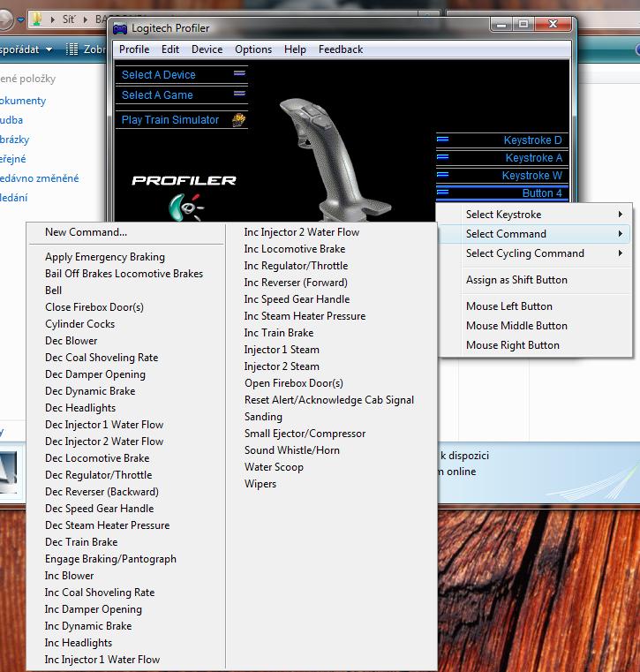The image size is (640, 672).
Task: Select Engage Braking/Pantograph command
Action: 110,559
